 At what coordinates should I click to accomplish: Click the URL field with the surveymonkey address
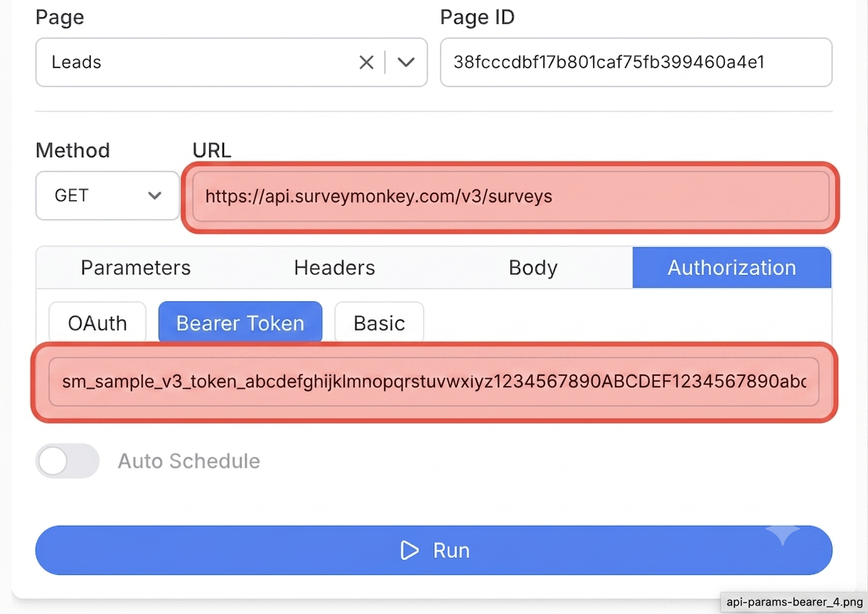coord(510,196)
